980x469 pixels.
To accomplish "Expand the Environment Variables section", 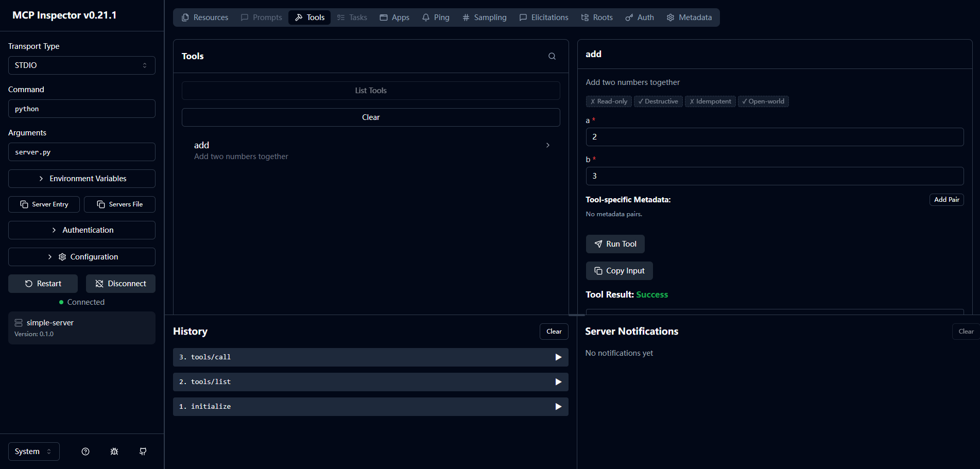I will tap(81, 179).
